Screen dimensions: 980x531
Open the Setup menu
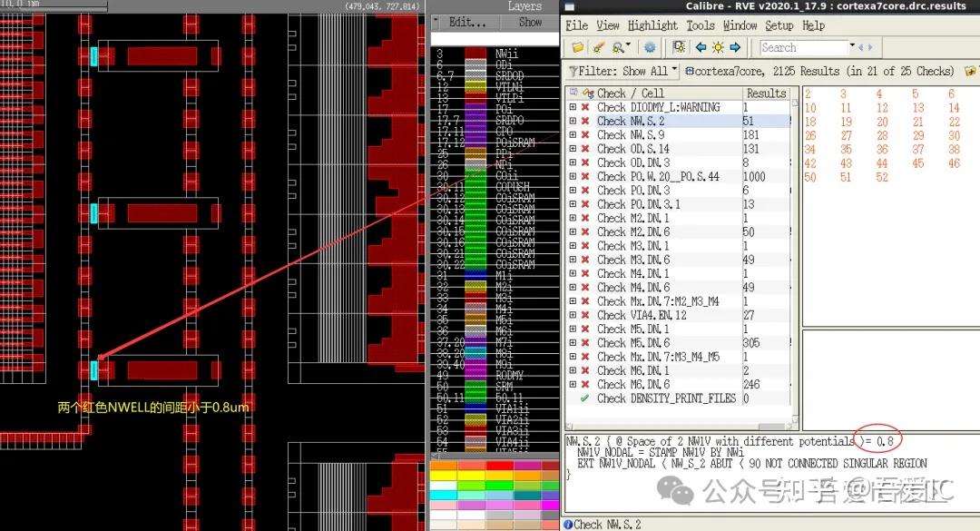coord(779,25)
